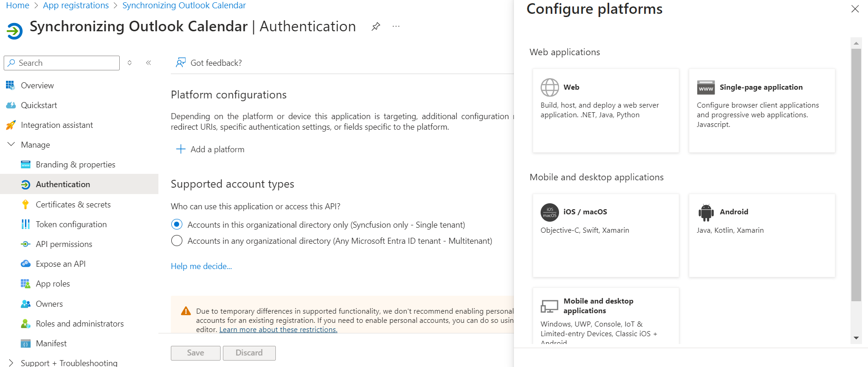Pin the Authentication page with pin icon
Viewport: 868px width, 367px height.
[376, 27]
